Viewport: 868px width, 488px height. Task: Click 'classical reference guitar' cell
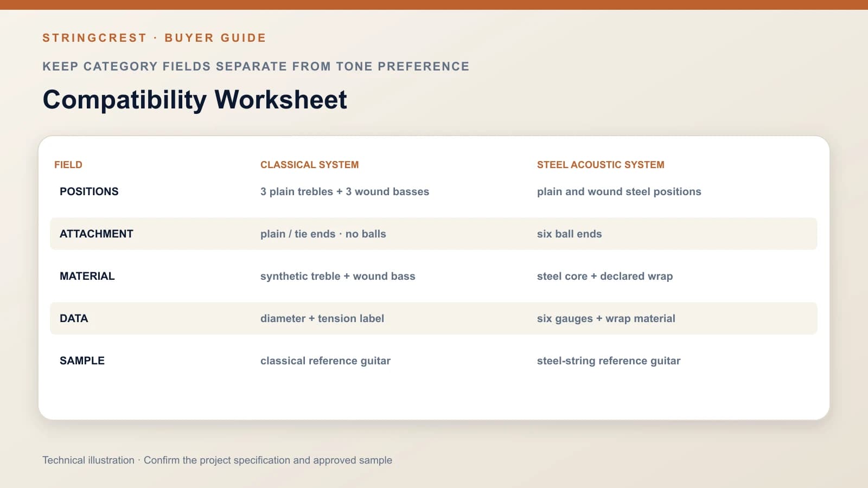pyautogui.click(x=325, y=361)
